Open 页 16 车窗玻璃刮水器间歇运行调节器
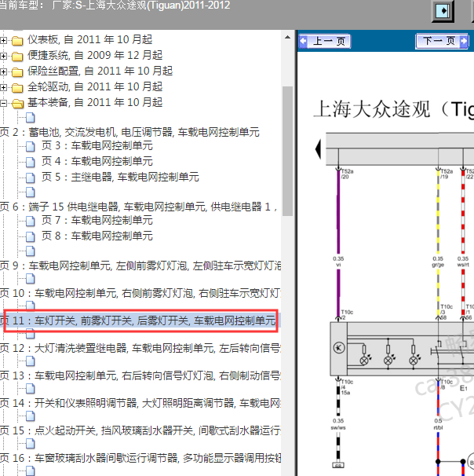This screenshot has height=476, width=474. [x=140, y=459]
